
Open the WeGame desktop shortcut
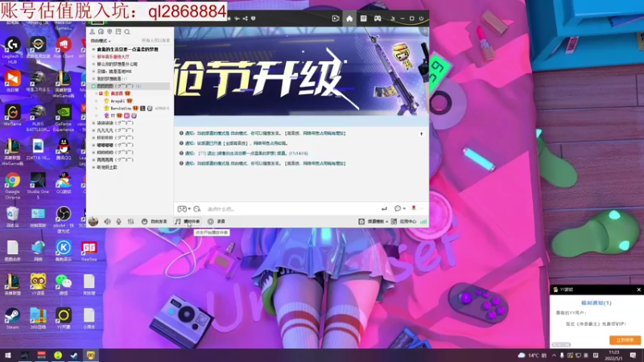point(12,115)
